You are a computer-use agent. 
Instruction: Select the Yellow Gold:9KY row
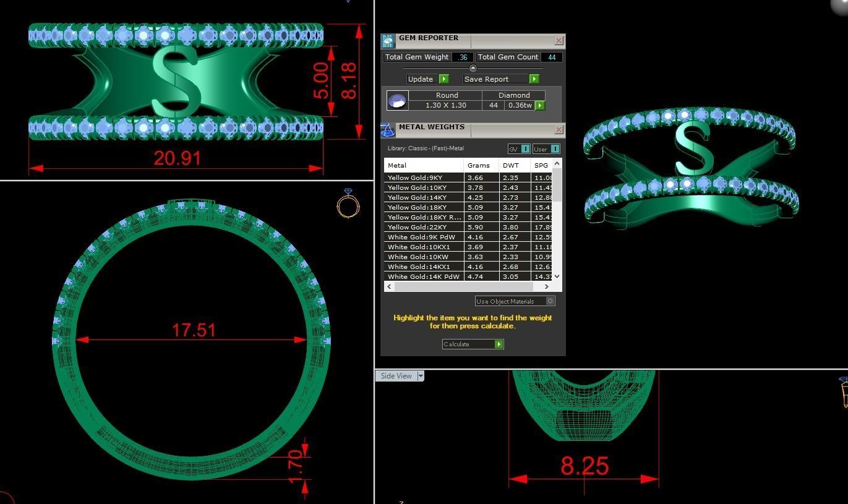(468, 177)
